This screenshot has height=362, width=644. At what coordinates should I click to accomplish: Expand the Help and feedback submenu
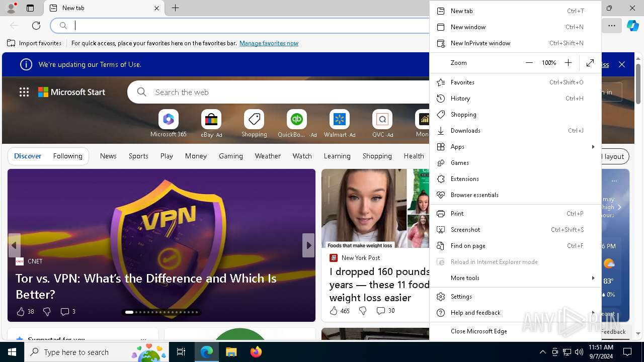(x=516, y=313)
